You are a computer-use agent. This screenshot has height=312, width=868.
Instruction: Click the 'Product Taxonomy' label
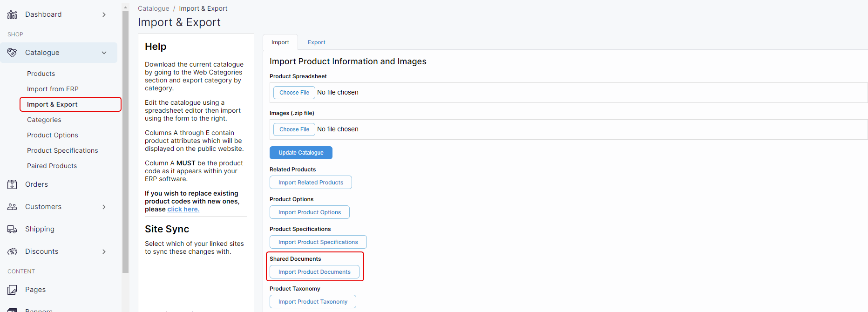point(295,289)
